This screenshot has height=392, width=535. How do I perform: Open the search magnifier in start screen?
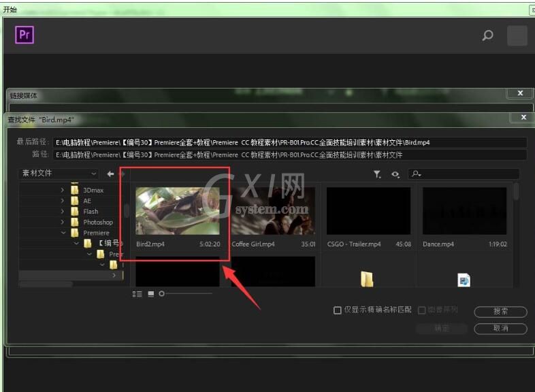coord(487,35)
